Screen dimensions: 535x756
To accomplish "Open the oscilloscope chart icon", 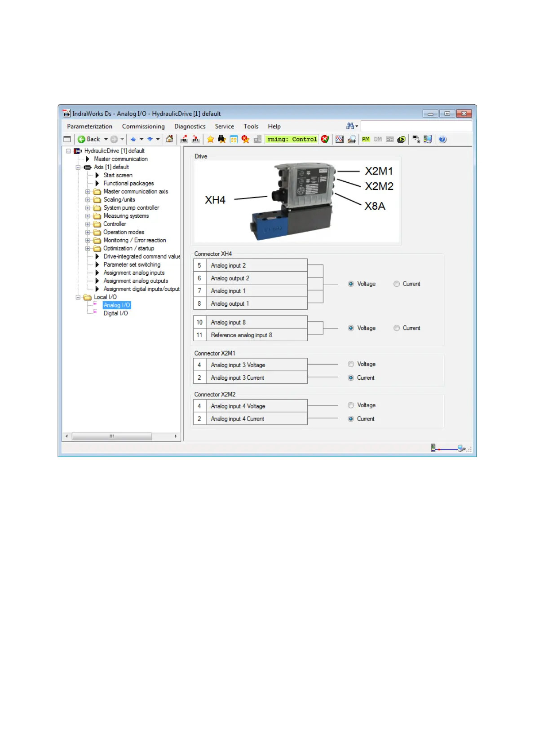I will tap(340, 139).
